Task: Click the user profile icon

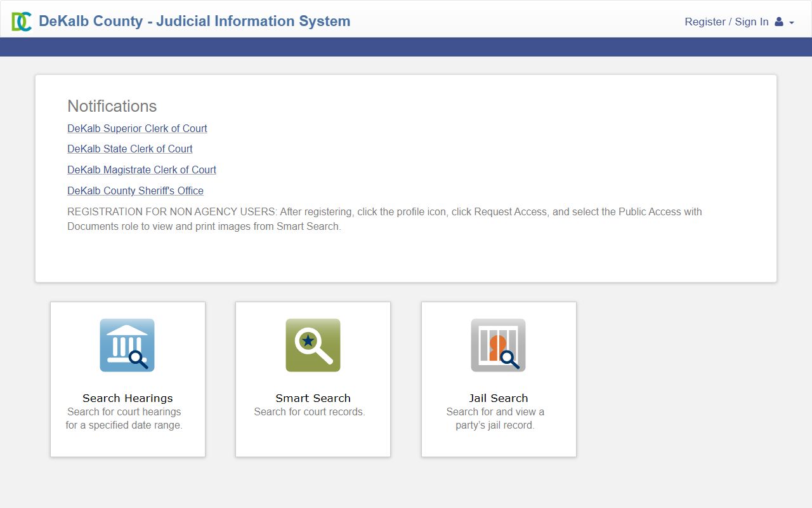Action: tap(779, 22)
